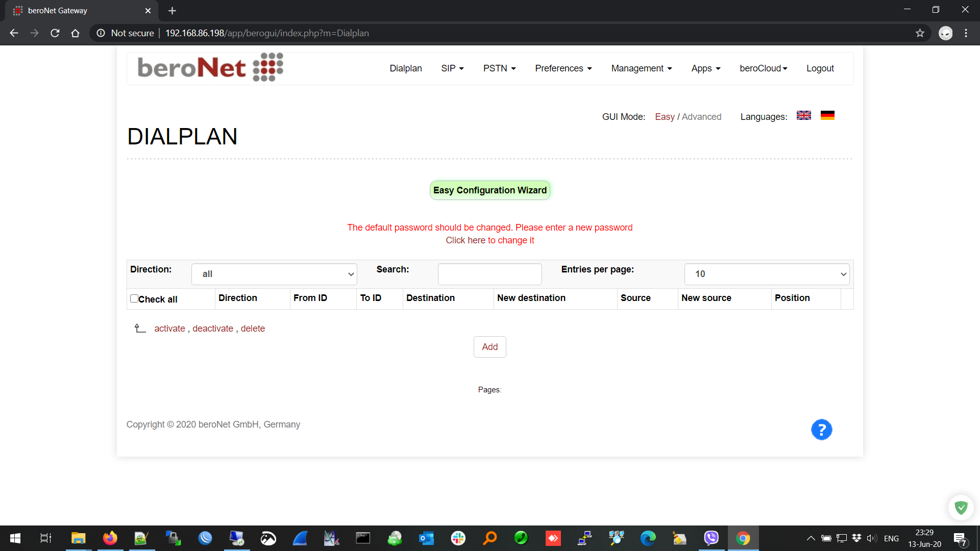Switch GUI mode to Easy
The width and height of the screenshot is (980, 551).
[x=665, y=117]
